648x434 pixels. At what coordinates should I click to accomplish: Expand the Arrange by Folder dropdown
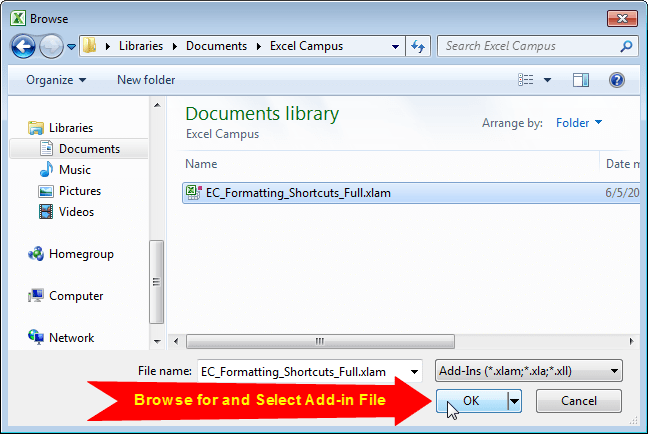click(579, 123)
